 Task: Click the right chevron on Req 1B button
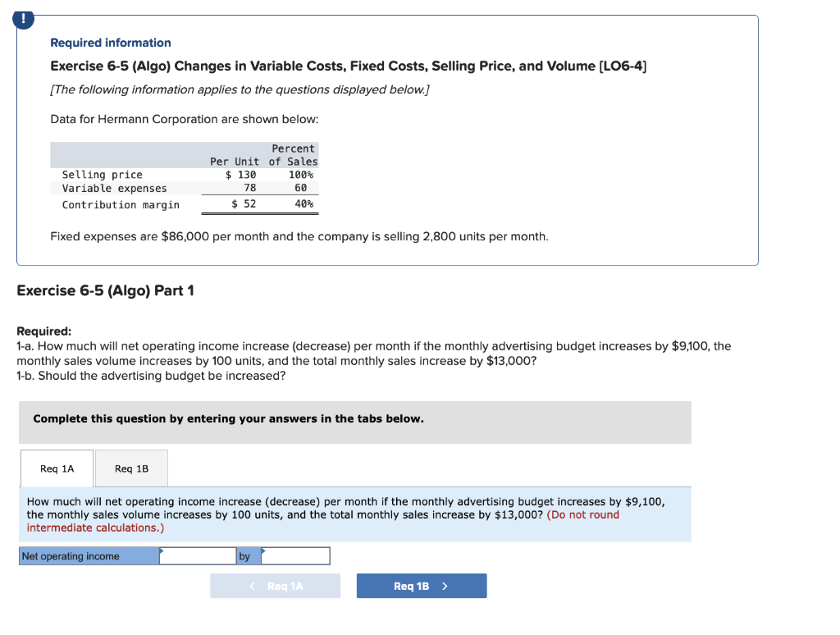pos(445,586)
